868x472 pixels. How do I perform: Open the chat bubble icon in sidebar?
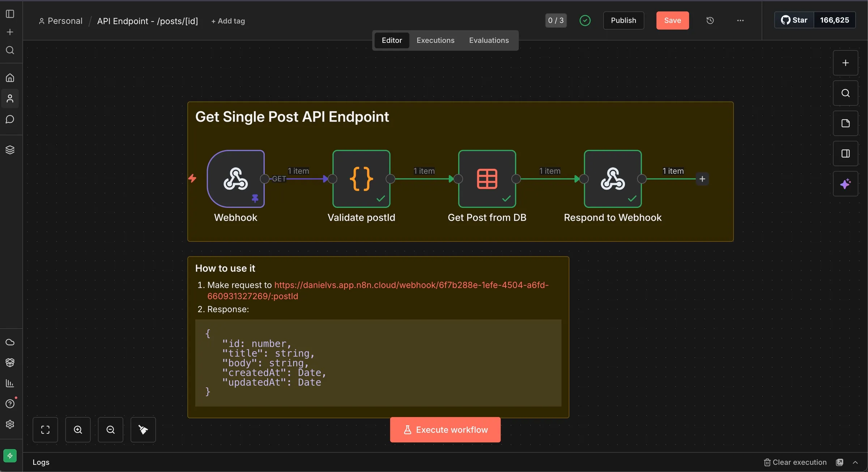pos(10,119)
